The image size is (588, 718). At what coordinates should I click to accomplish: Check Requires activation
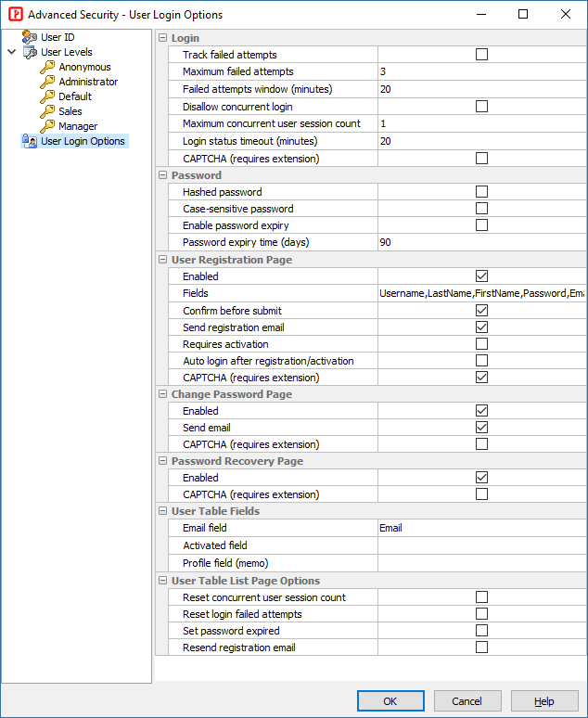[x=481, y=344]
